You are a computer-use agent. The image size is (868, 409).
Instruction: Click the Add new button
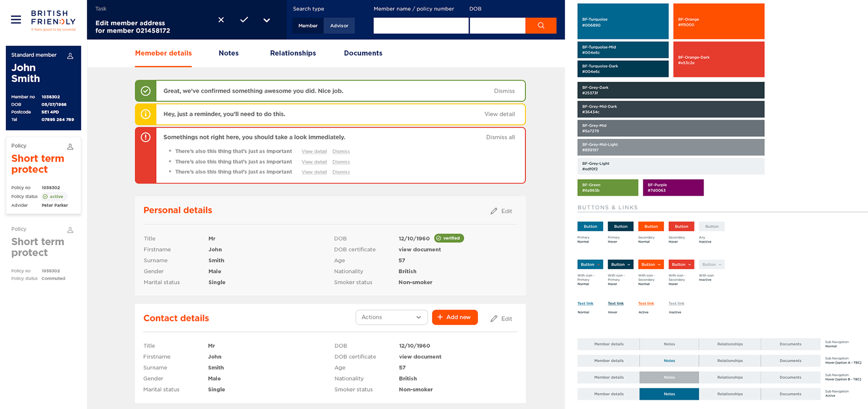click(x=455, y=317)
